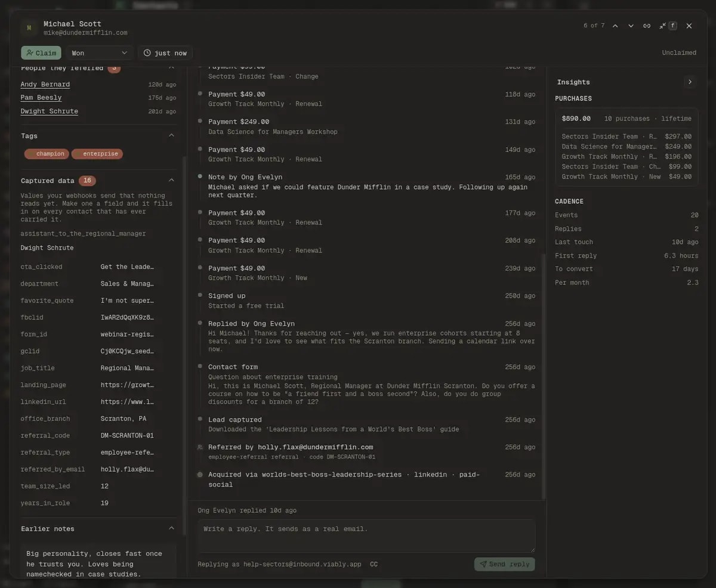Select the enterprise tag

pos(97,154)
